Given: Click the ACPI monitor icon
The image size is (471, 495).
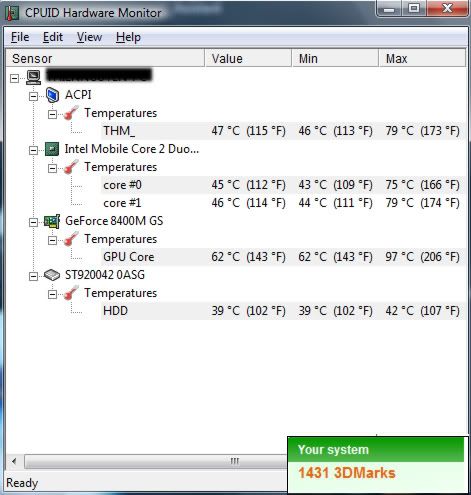Looking at the screenshot, I should [52, 95].
